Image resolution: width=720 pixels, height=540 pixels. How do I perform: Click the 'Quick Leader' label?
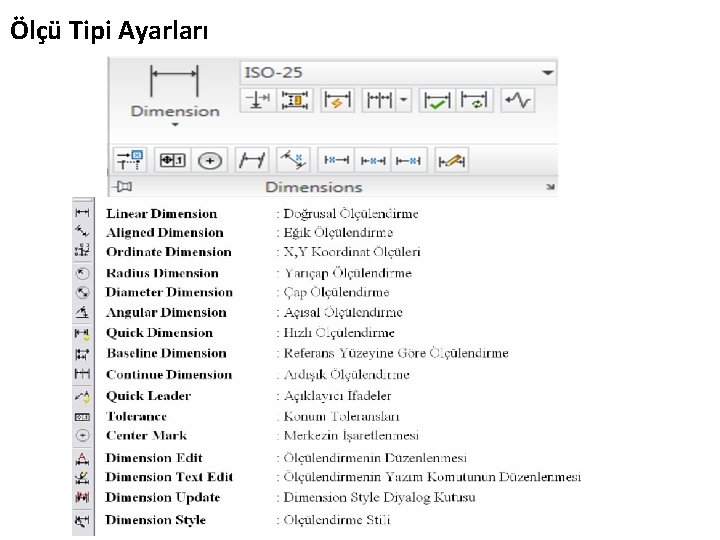pos(148,395)
